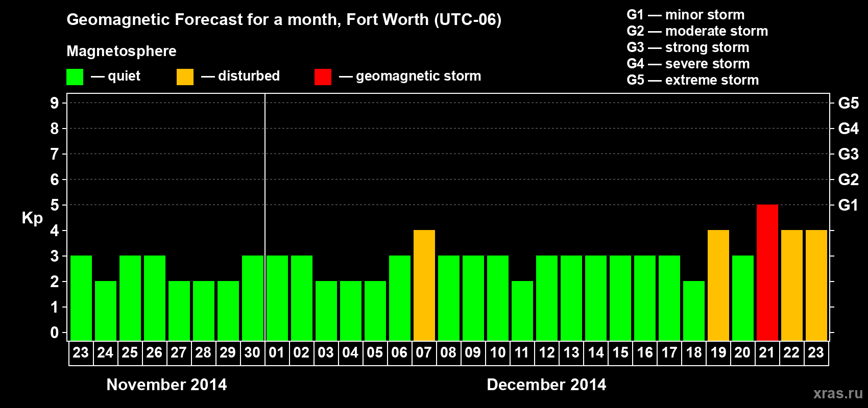Image resolution: width=868 pixels, height=408 pixels.
Task: Click 'G2 — moderate storm' legend text
Action: [697, 31]
